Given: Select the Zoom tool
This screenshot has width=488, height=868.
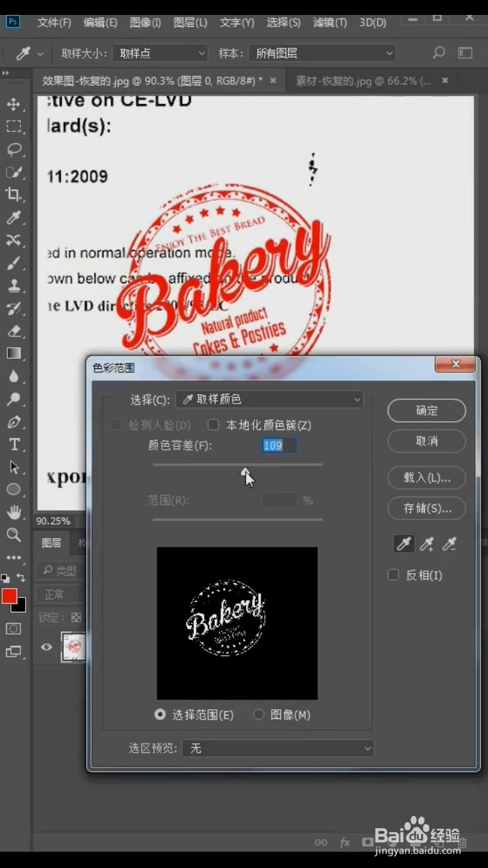Looking at the screenshot, I should (x=14, y=535).
